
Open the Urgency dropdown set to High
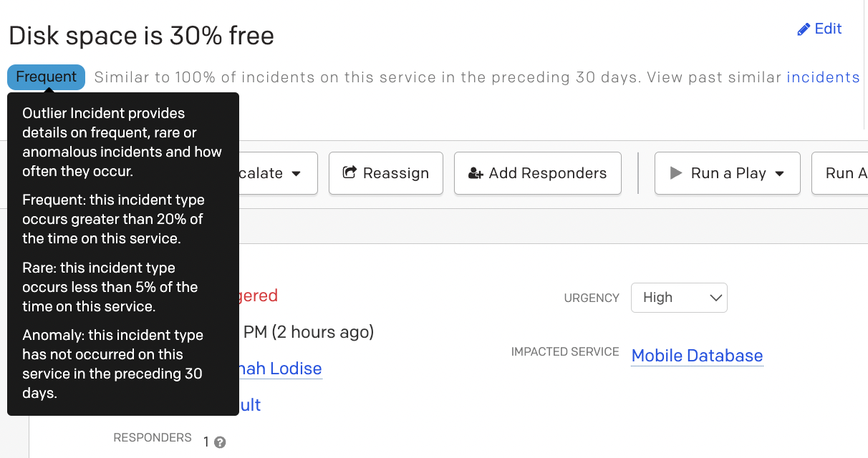pyautogui.click(x=678, y=298)
